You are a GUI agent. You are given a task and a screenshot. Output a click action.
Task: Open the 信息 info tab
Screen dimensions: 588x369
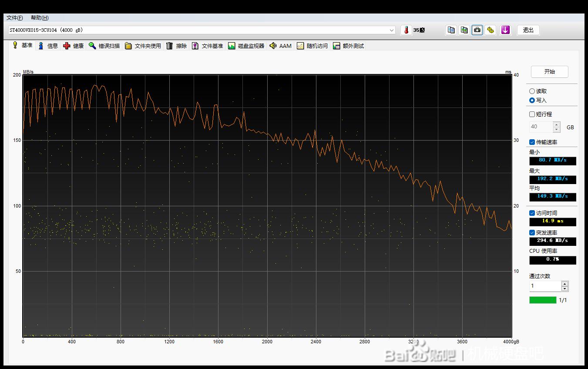[48, 46]
